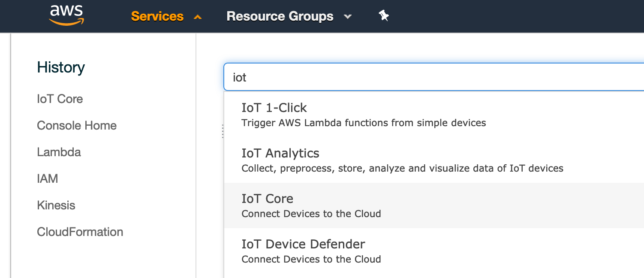Open Lambda from the History list
Image resolution: width=644 pixels, height=278 pixels.
tap(59, 152)
